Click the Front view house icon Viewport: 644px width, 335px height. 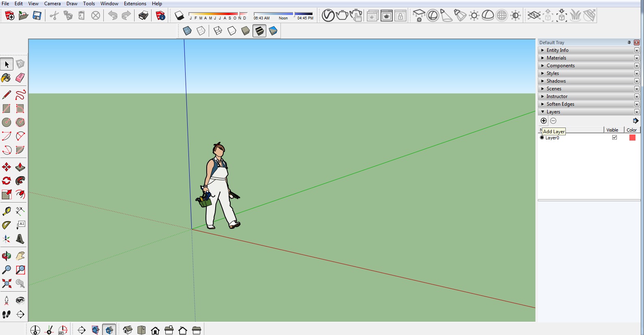tap(155, 331)
